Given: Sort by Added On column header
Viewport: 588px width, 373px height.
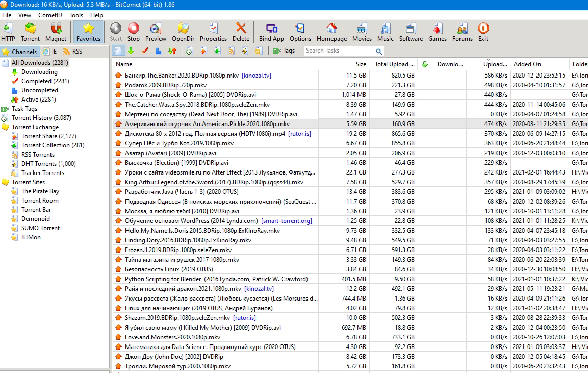Looking at the screenshot, I should tap(539, 64).
